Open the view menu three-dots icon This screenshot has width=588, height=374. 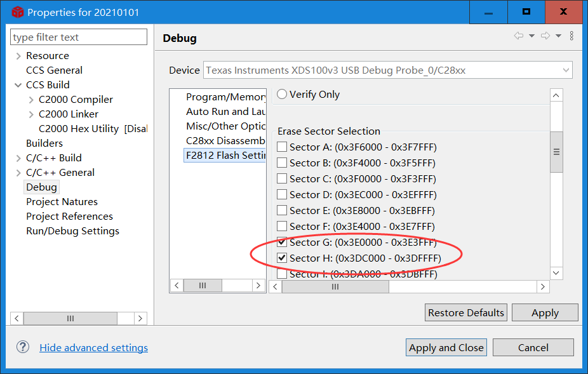pyautogui.click(x=571, y=36)
